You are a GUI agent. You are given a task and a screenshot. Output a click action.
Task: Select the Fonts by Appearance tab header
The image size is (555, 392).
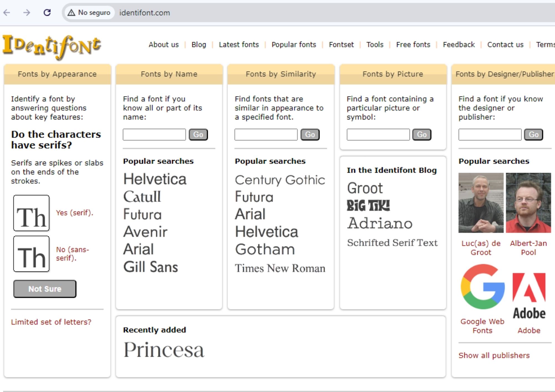pos(57,74)
